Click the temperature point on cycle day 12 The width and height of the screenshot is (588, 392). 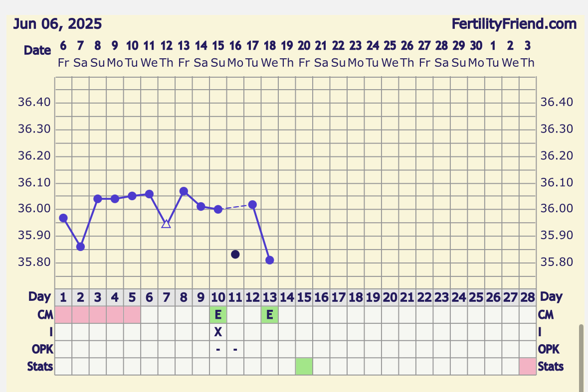[252, 205]
